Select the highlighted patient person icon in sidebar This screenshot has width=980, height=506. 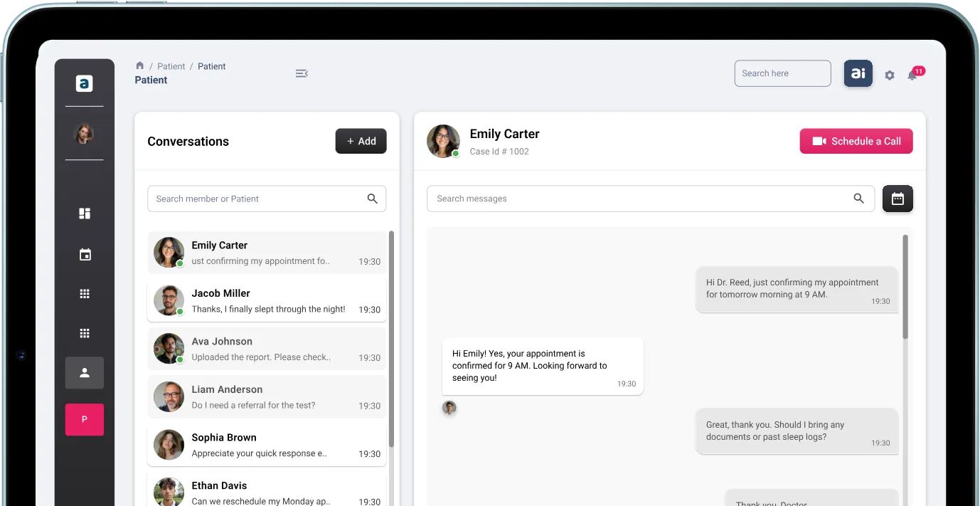[x=85, y=373]
